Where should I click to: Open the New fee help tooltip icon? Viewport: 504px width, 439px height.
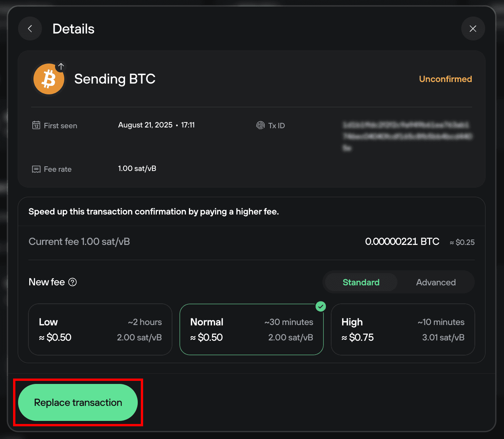click(72, 282)
